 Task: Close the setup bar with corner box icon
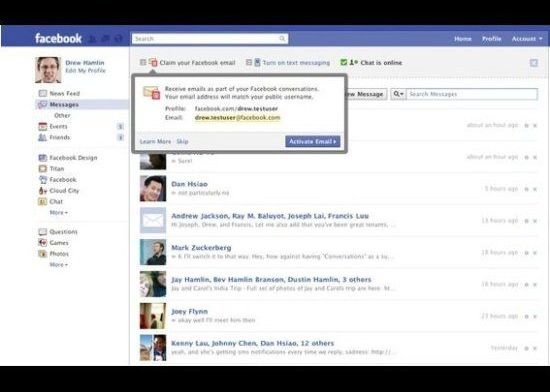[x=534, y=63]
